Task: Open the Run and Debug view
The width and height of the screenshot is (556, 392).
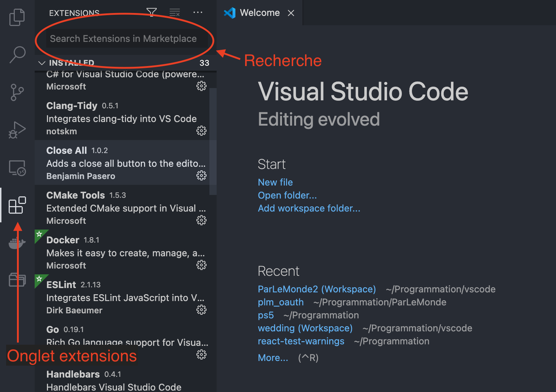Action: tap(17, 130)
